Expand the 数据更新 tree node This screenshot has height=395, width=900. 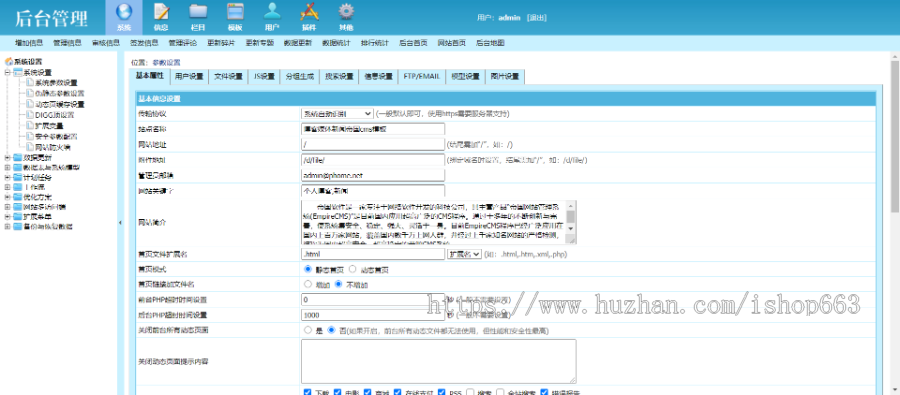tap(7, 158)
